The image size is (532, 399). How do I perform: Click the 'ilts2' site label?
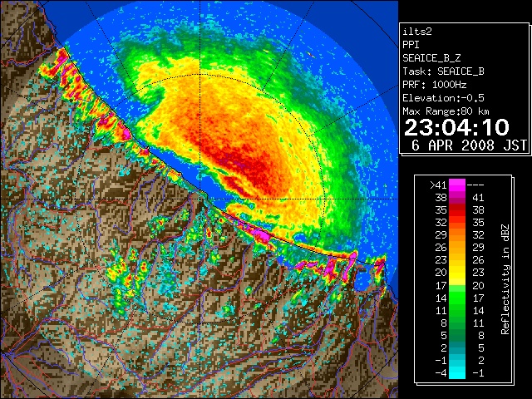(x=417, y=32)
